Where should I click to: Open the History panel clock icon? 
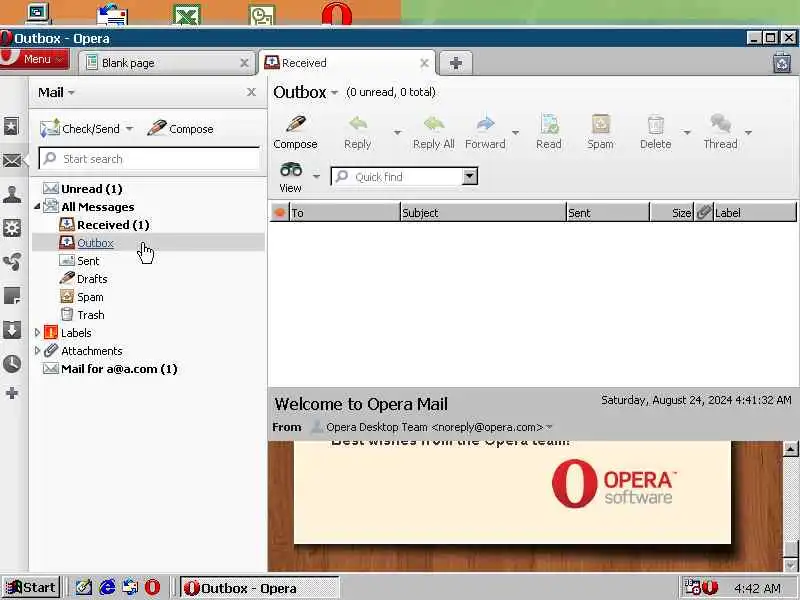pos(12,364)
